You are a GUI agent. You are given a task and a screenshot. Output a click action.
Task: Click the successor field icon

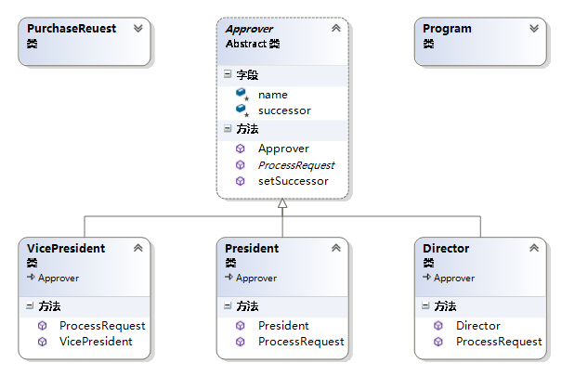pyautogui.click(x=242, y=110)
